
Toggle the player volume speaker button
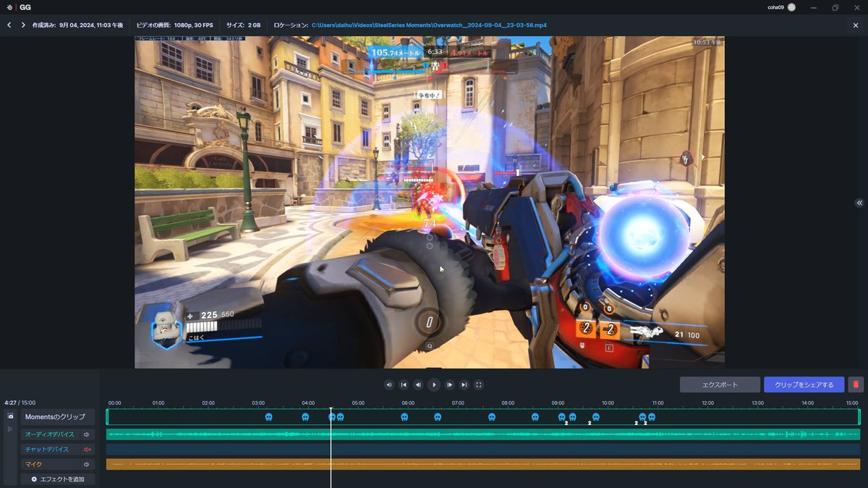[389, 384]
